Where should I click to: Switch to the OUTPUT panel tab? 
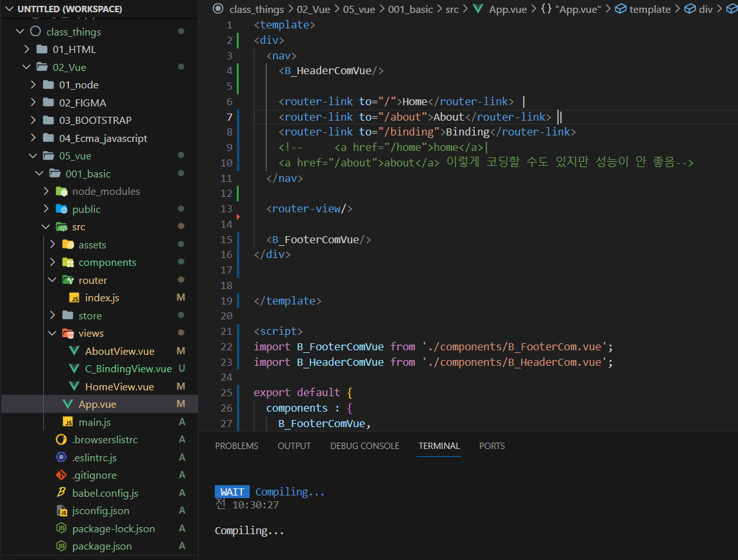point(294,446)
